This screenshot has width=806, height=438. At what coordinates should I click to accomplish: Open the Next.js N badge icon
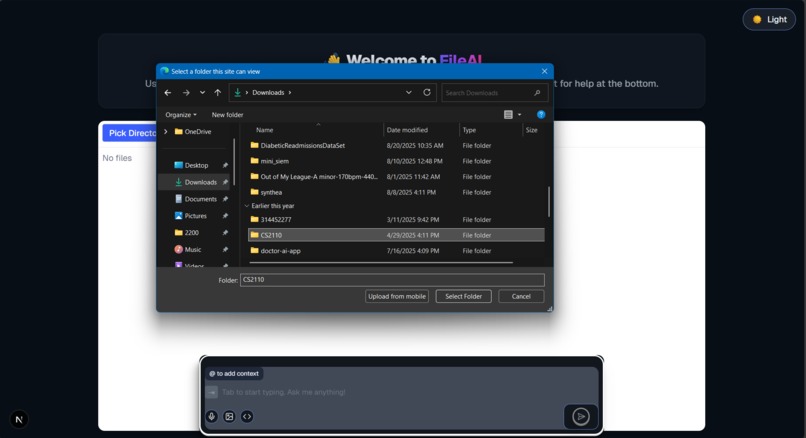point(19,419)
